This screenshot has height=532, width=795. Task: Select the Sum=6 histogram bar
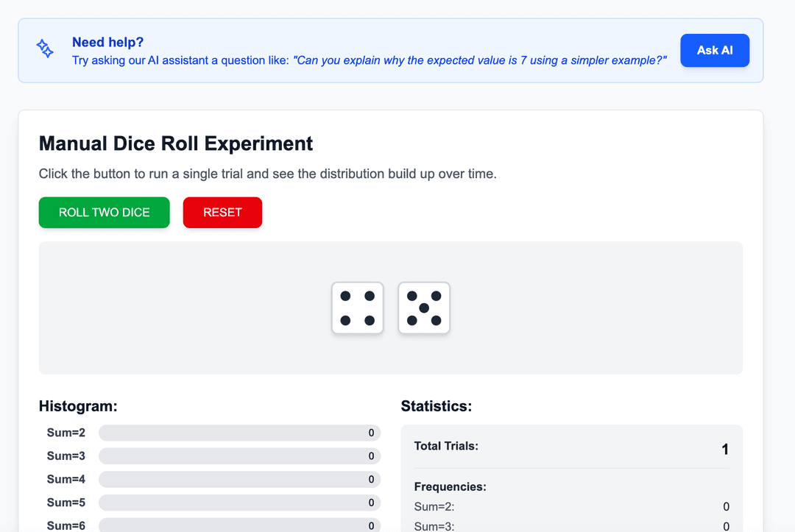(239, 525)
